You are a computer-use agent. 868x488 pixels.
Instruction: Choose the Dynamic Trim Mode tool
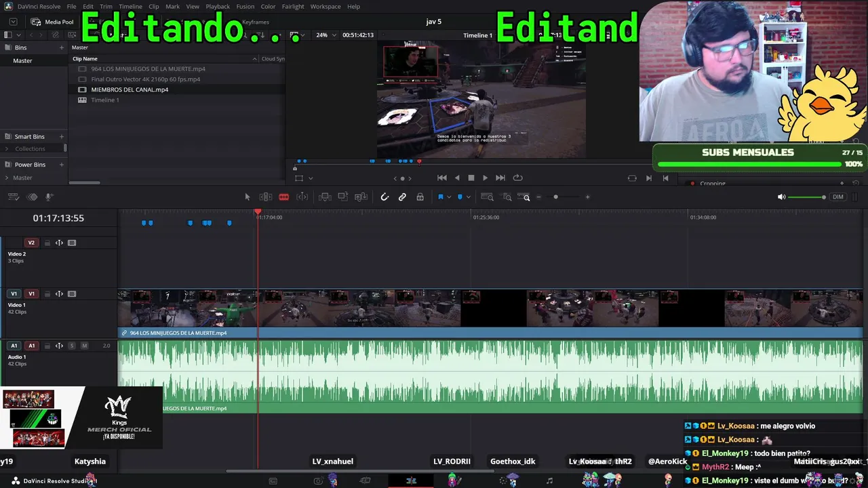click(x=302, y=197)
